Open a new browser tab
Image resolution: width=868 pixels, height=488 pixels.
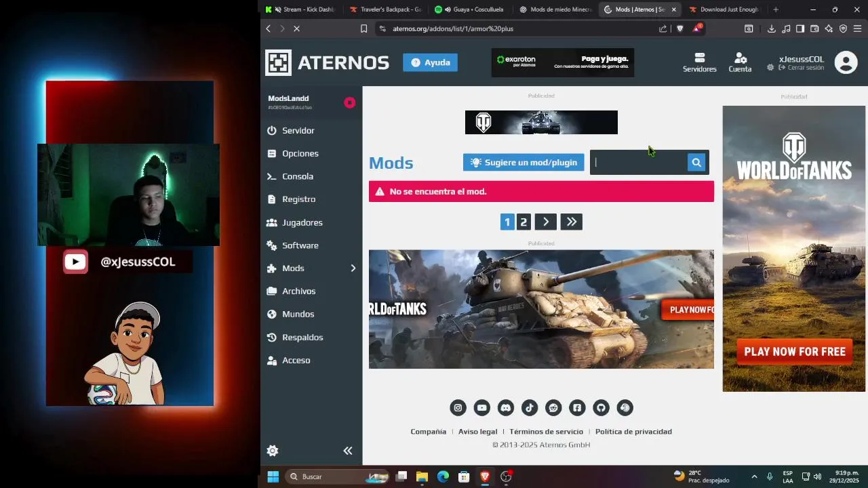pyautogui.click(x=776, y=9)
